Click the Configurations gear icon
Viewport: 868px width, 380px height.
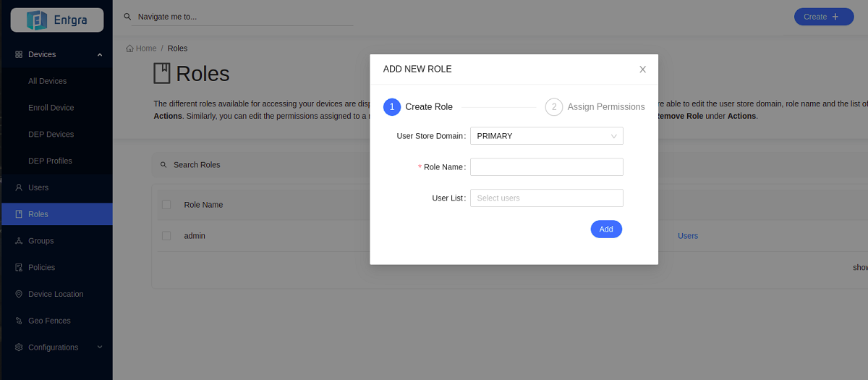pyautogui.click(x=19, y=347)
